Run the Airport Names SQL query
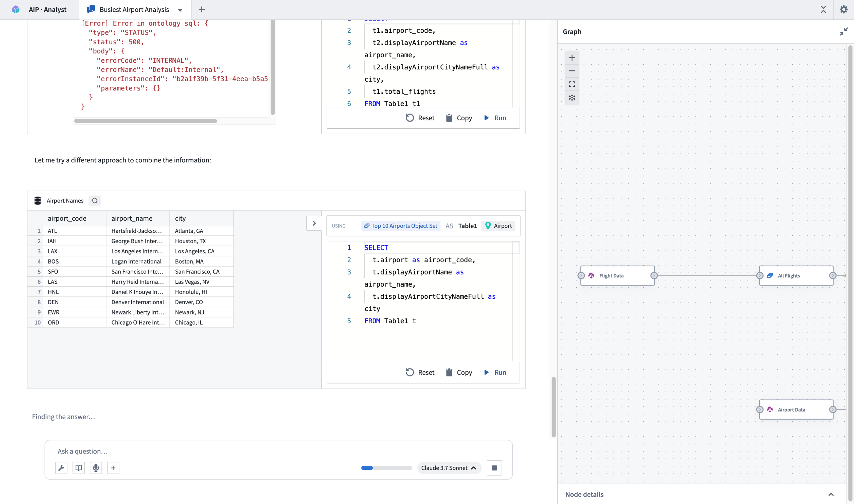Image resolution: width=854 pixels, height=504 pixels. coord(495,372)
